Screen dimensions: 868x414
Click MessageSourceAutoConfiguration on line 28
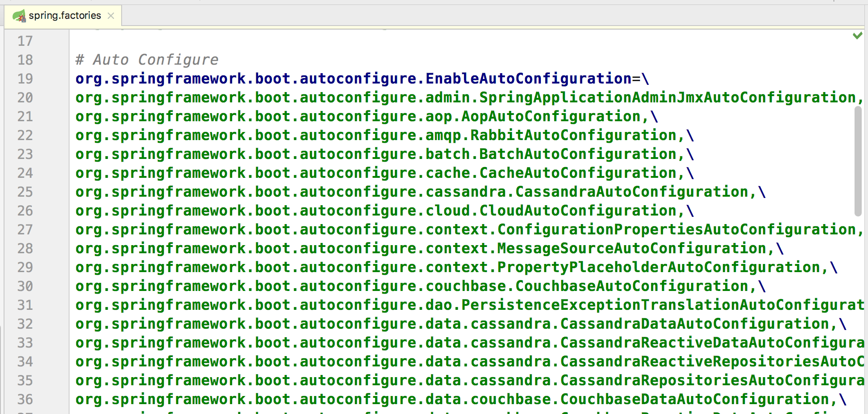point(632,248)
